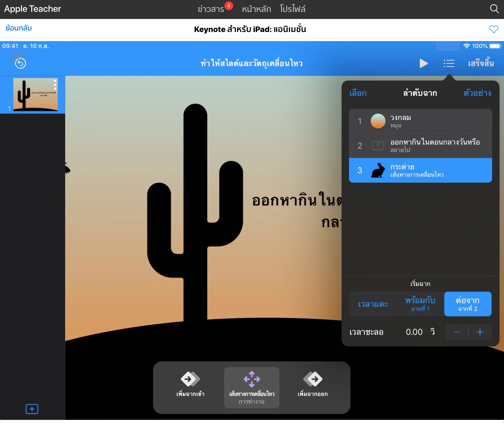Increase delay time with plus stepper
504x423 pixels.
pos(480,332)
